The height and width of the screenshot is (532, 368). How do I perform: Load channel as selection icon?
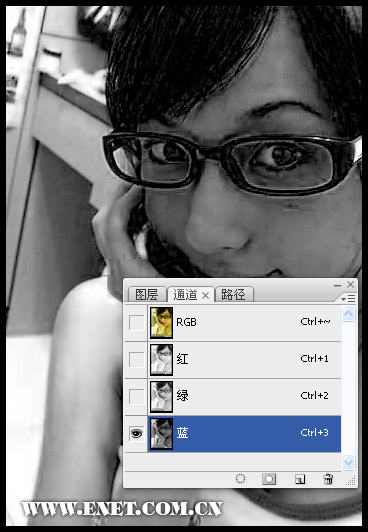(240, 479)
